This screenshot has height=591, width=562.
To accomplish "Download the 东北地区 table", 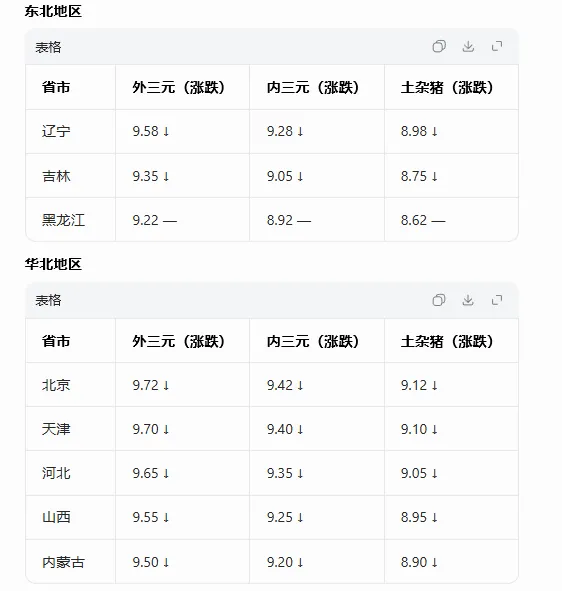I will coord(468,46).
